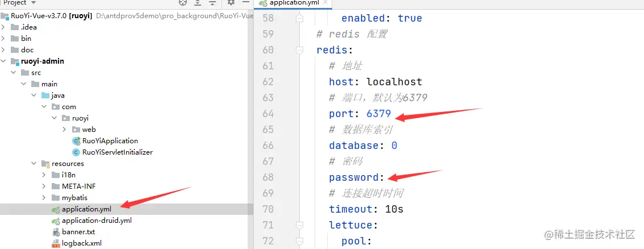Image resolution: width=644 pixels, height=249 pixels.
Task: Expand the mybatis folder chevron
Action: point(45,198)
